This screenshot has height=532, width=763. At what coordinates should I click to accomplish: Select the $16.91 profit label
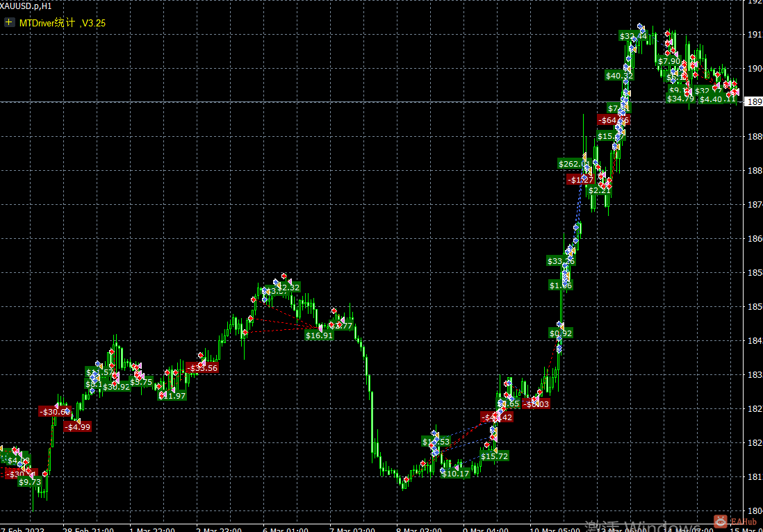point(319,335)
